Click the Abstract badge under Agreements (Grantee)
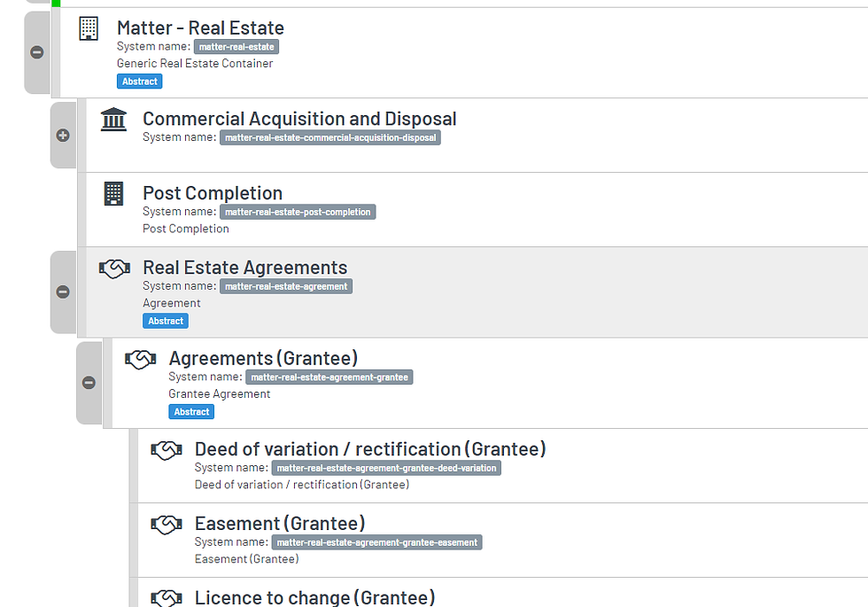 click(x=190, y=411)
